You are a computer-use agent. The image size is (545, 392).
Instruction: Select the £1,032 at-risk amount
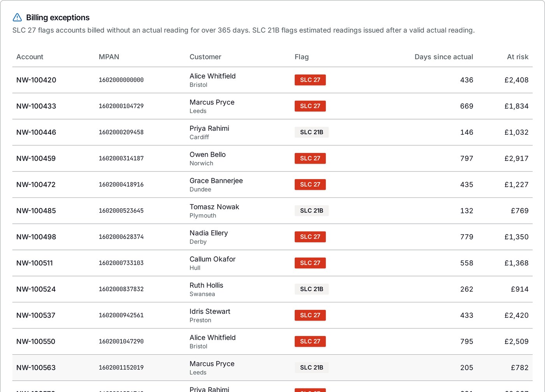pos(517,132)
